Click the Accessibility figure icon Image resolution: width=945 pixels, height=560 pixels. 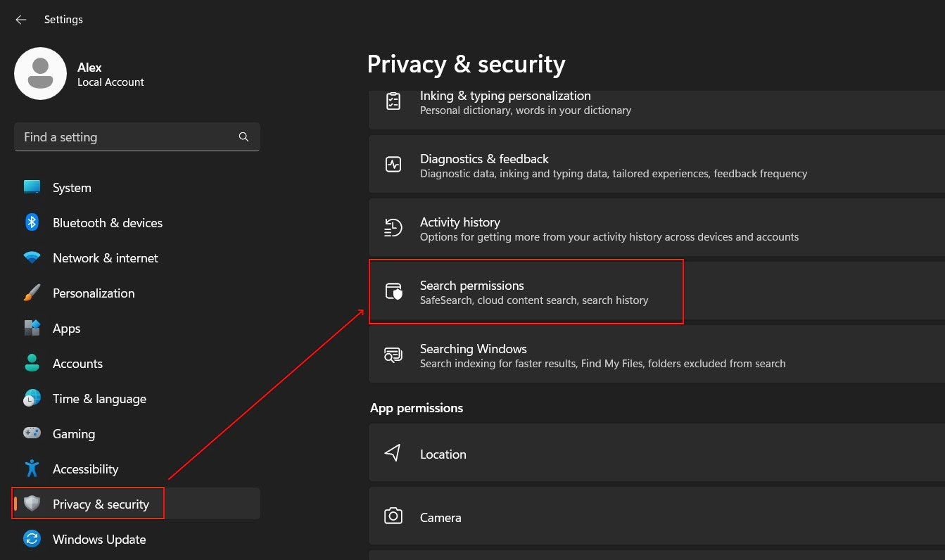tap(32, 469)
